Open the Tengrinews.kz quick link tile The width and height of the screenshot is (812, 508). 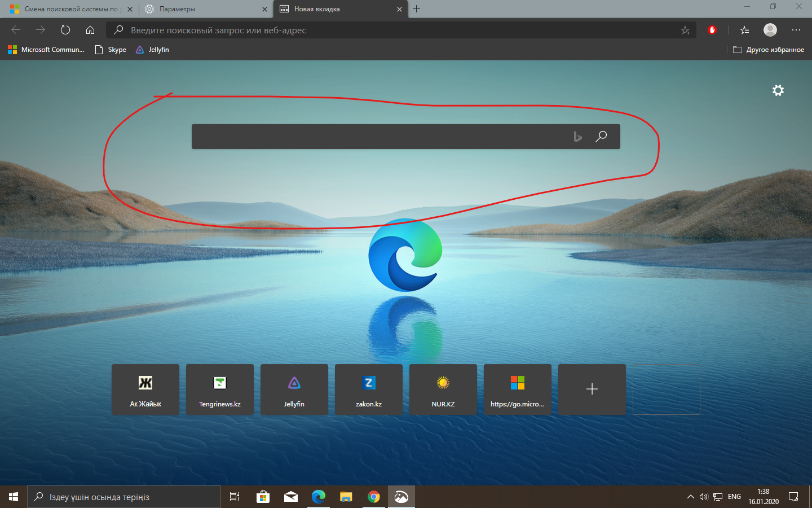220,389
